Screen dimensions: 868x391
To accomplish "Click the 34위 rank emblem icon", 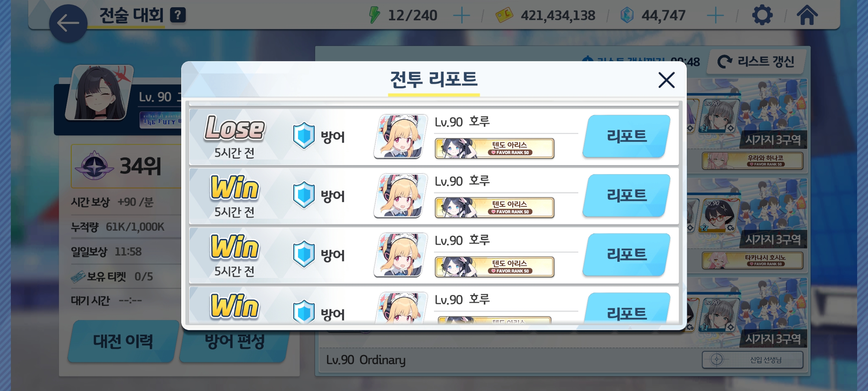I will point(94,166).
